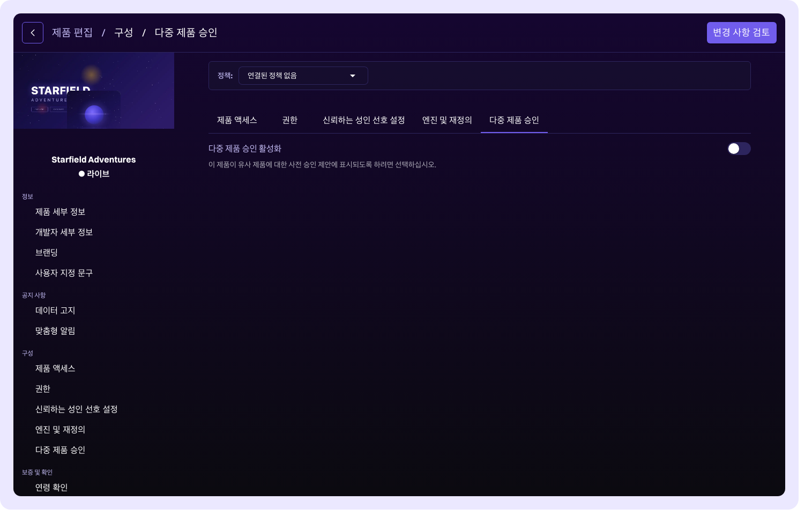
Task: Open the 정책 dropdown showing 연결된 정책 없음
Action: pyautogui.click(x=303, y=76)
